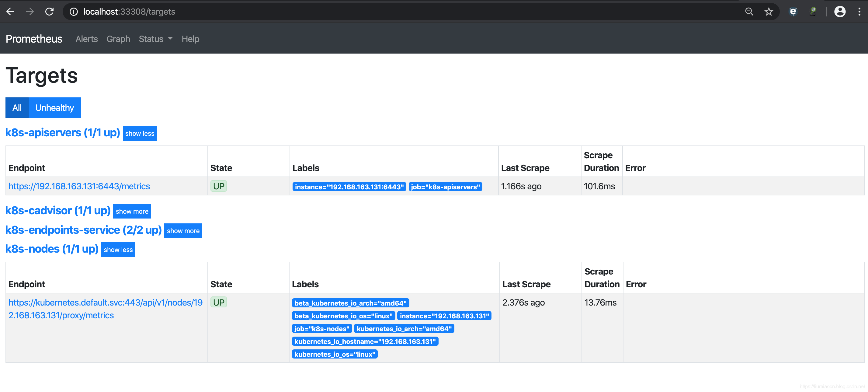Open the green browser extension icon
Image resolution: width=868 pixels, height=392 pixels.
click(x=813, y=12)
